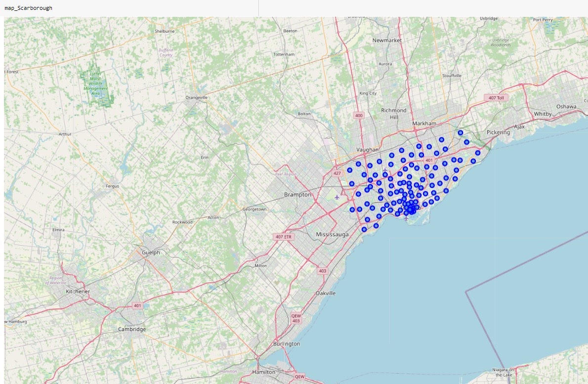Click the Pickering label
Screen dimensions: 588x384
(498, 132)
